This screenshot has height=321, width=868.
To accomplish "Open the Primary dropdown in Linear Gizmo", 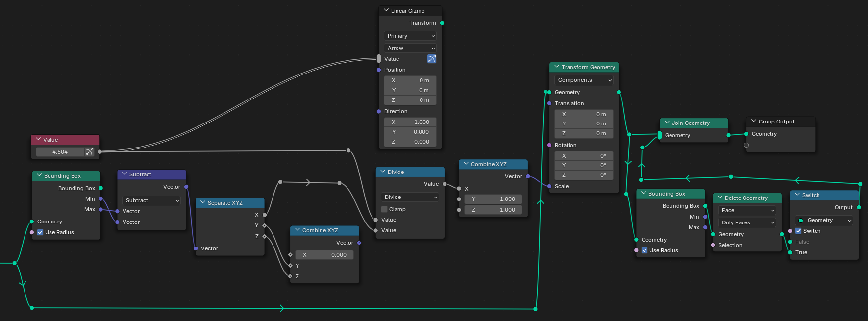I will 410,36.
